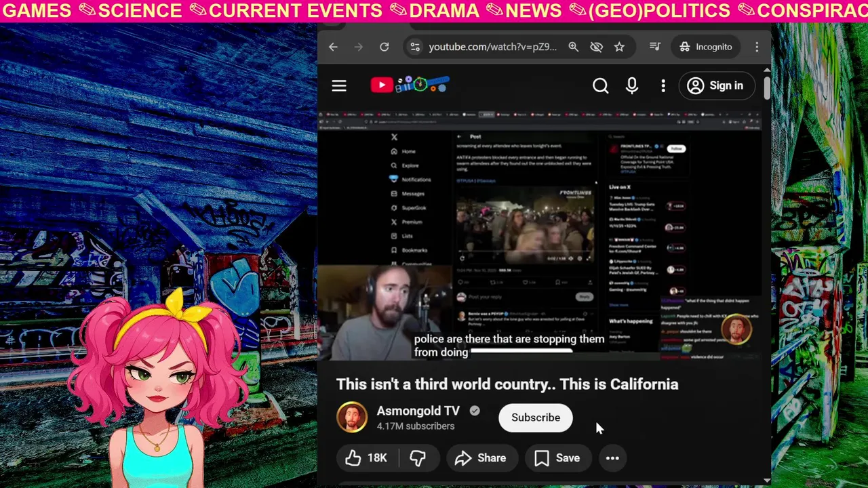Click the page vertical scrollbar thumb

(766, 87)
